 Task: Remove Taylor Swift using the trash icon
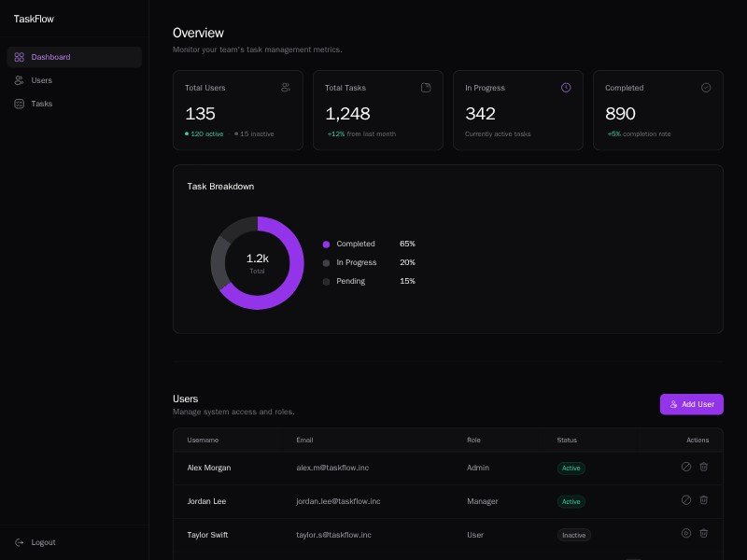tap(704, 534)
